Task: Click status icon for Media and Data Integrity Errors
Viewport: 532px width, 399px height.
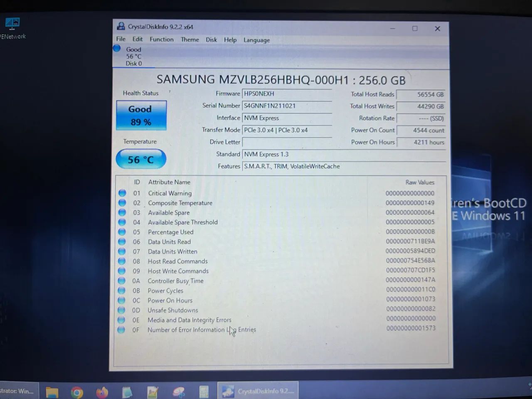Action: click(121, 320)
